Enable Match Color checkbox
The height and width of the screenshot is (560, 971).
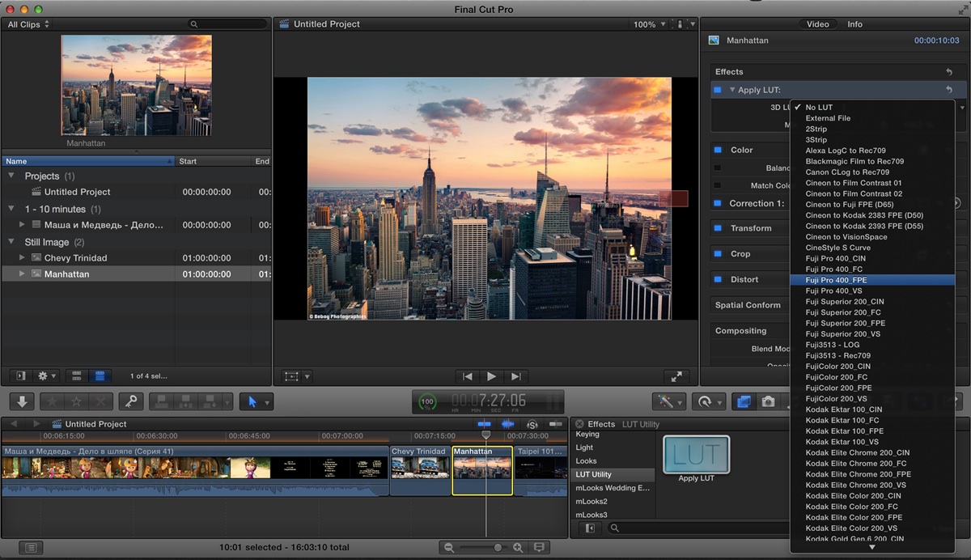pyautogui.click(x=717, y=186)
